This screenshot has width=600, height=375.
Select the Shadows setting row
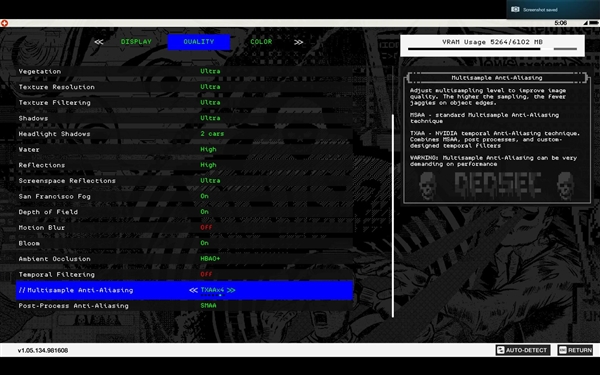coord(184,118)
